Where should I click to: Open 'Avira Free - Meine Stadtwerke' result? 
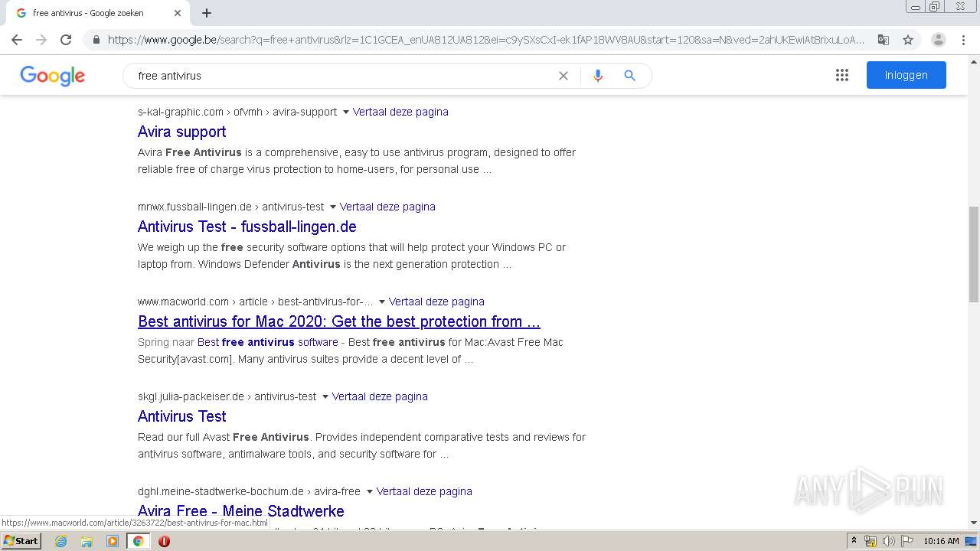point(241,511)
